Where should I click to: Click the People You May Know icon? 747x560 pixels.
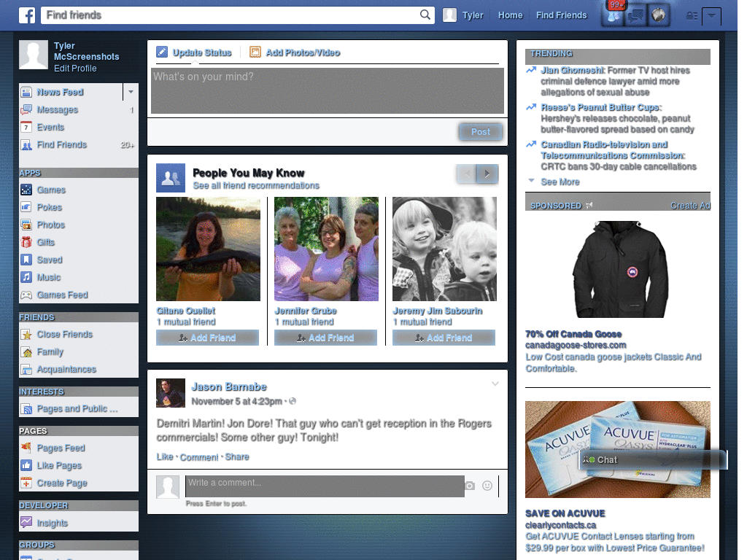point(171,178)
